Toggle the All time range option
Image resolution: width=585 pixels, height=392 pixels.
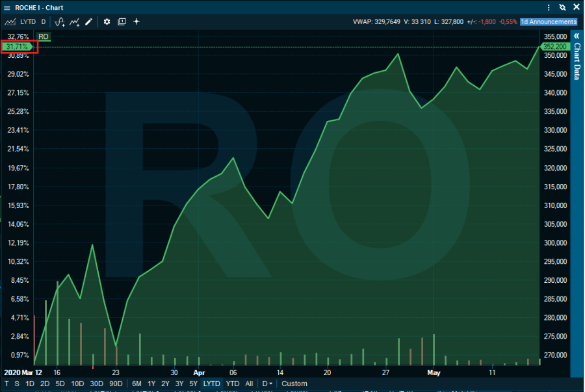pos(249,384)
